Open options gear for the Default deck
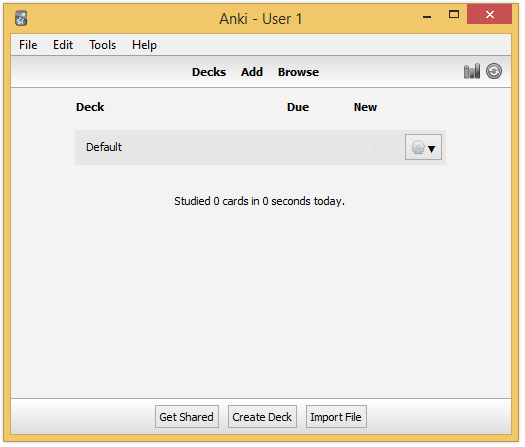Screen dimensions: 525x447 (423, 148)
